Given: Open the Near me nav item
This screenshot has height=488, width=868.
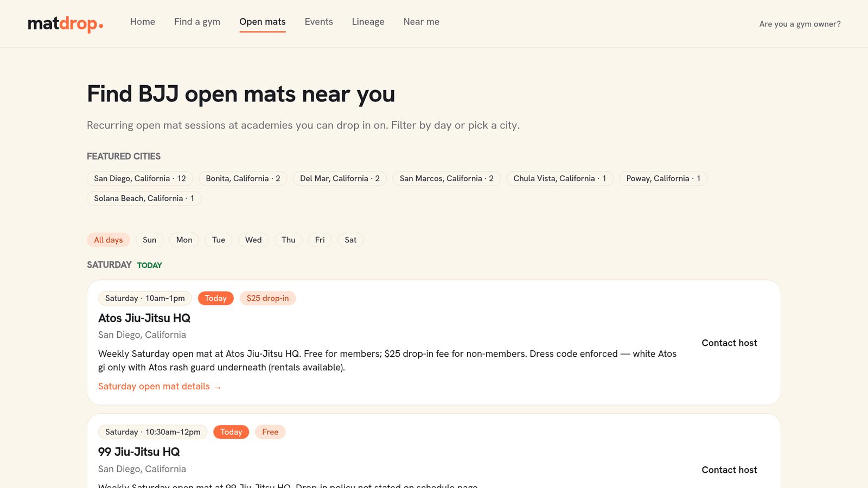Looking at the screenshot, I should click(422, 22).
